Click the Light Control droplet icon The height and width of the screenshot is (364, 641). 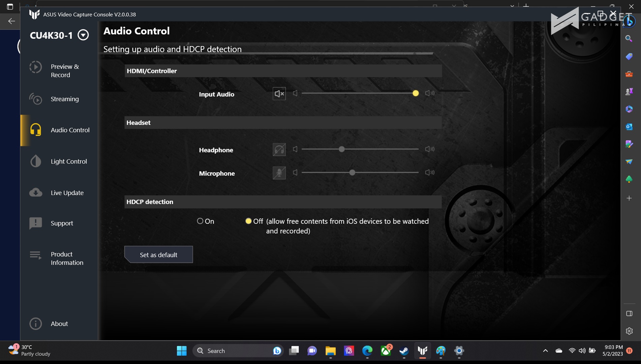tap(36, 161)
